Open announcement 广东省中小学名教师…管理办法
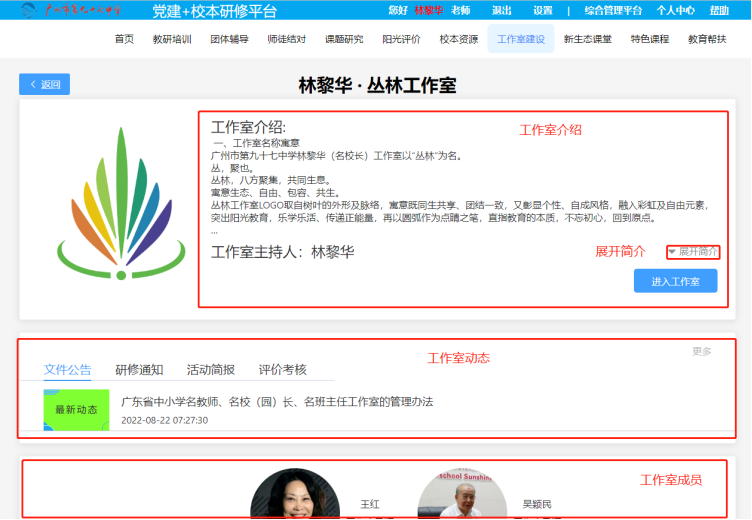Screen dimensions: 752x520 277,402
